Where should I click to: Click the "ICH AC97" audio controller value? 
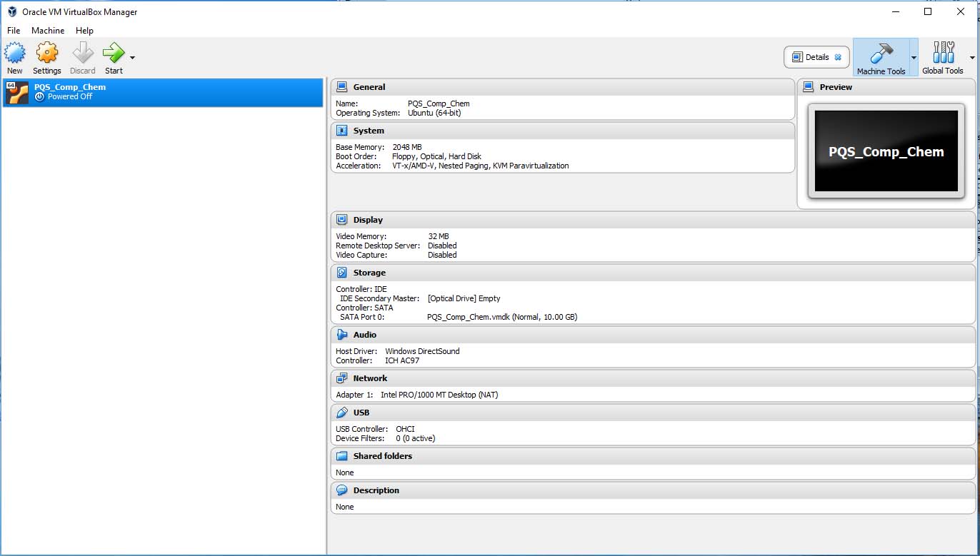402,360
